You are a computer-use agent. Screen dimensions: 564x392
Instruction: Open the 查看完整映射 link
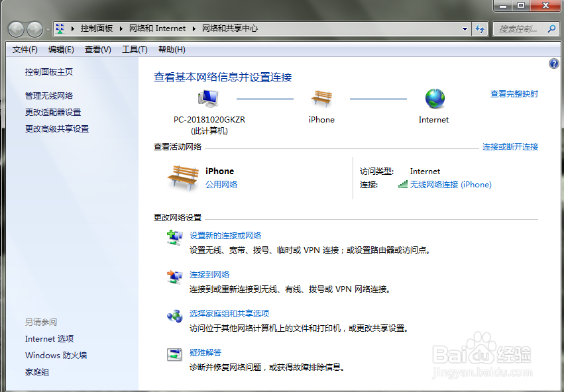coord(514,94)
